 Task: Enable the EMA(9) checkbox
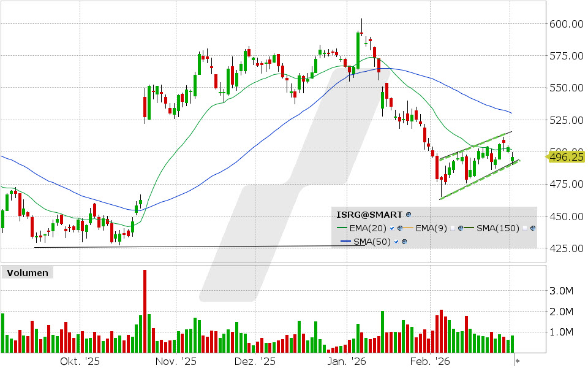point(452,228)
